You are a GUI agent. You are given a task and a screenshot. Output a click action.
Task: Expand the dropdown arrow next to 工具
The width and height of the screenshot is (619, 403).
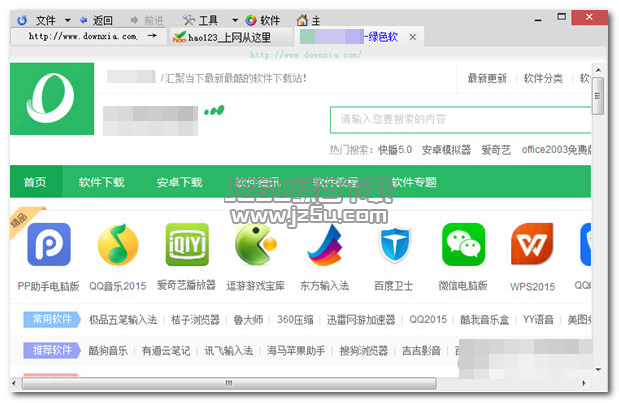click(x=235, y=20)
